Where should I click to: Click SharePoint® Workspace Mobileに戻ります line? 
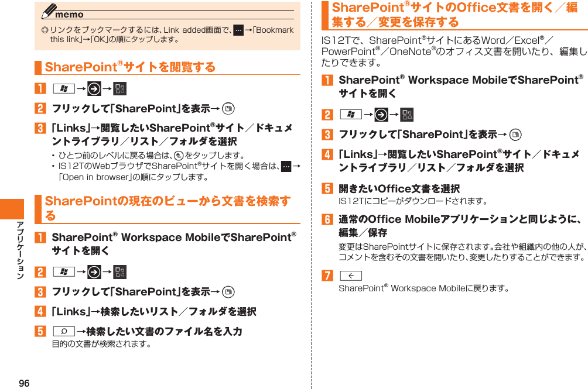click(x=424, y=288)
